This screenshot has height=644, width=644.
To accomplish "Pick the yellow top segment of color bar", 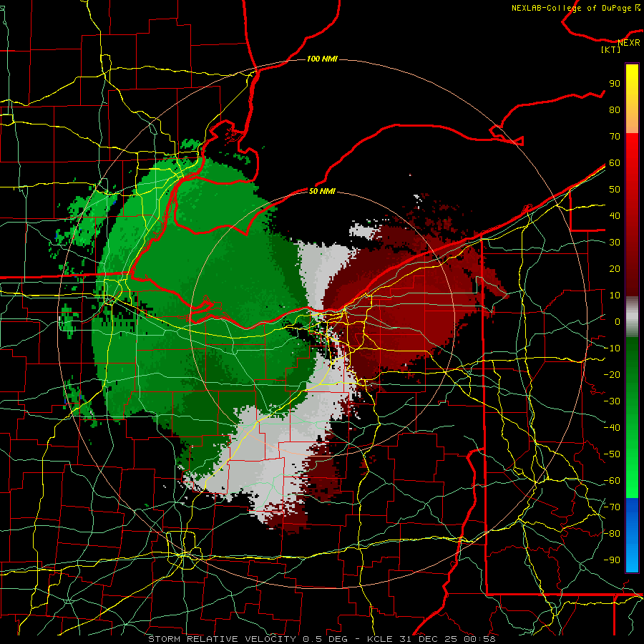I will coord(632,99).
